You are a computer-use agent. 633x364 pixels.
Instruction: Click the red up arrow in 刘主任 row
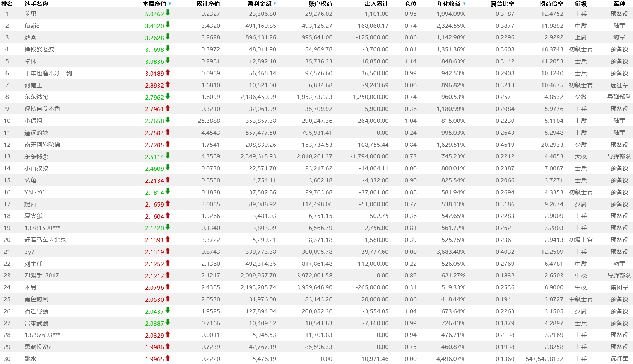(168, 263)
